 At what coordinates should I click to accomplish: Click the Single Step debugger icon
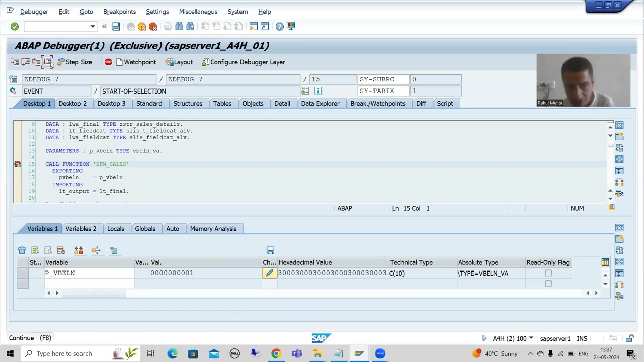click(15, 62)
